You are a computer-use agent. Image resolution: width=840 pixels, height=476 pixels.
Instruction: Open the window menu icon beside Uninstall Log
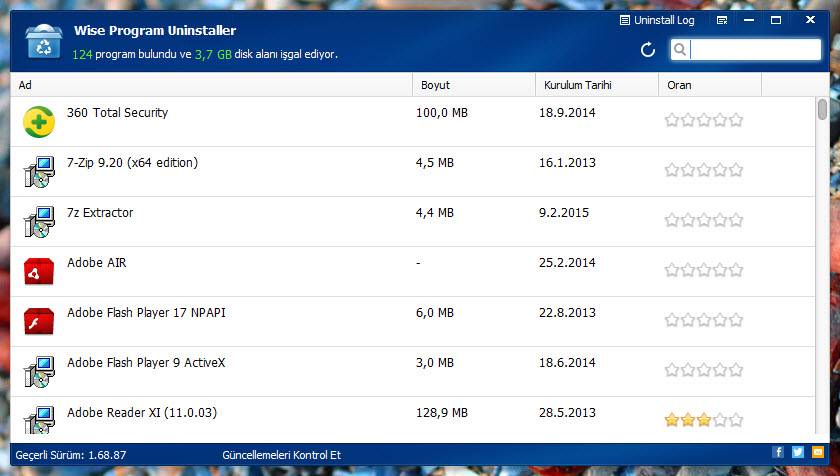[x=722, y=20]
